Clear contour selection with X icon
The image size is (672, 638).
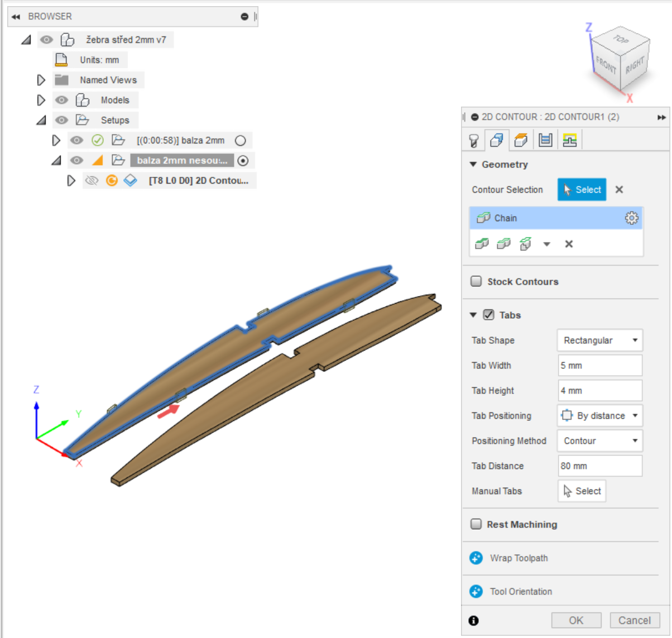[619, 190]
